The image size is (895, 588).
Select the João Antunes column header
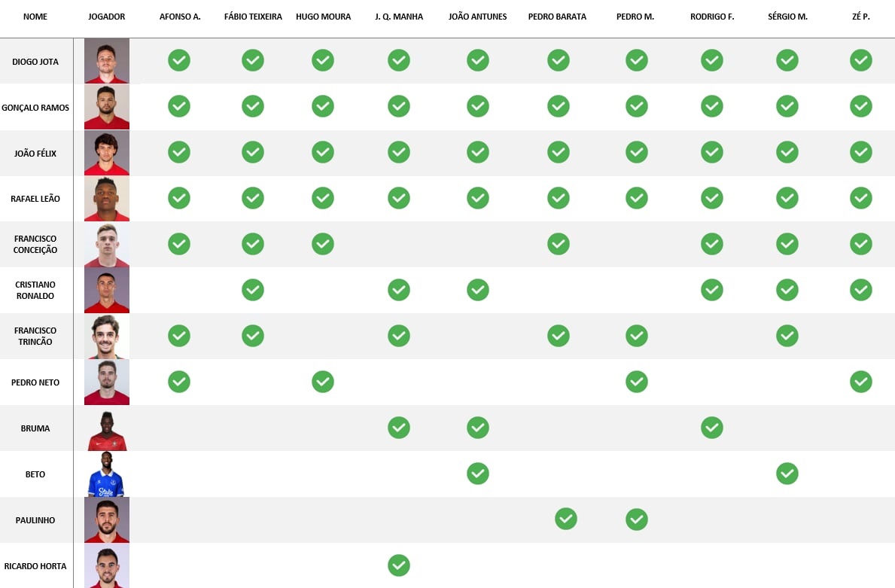[477, 17]
